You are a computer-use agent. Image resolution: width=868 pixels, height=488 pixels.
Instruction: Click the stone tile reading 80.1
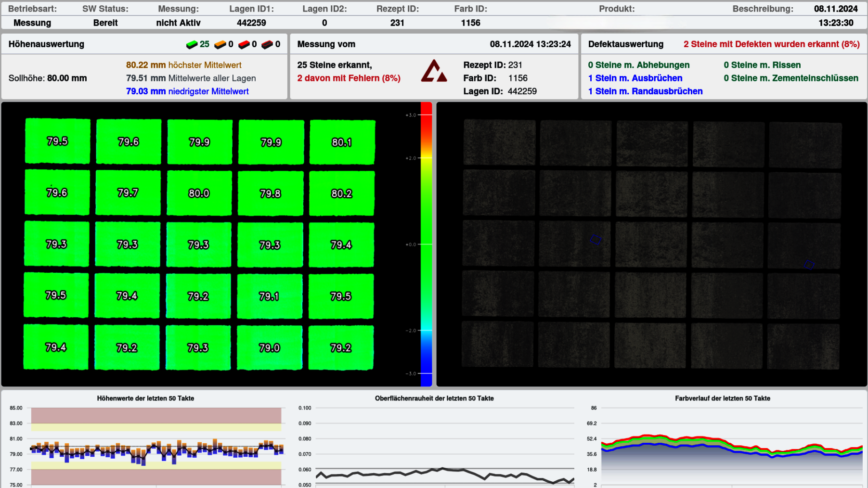tap(342, 142)
